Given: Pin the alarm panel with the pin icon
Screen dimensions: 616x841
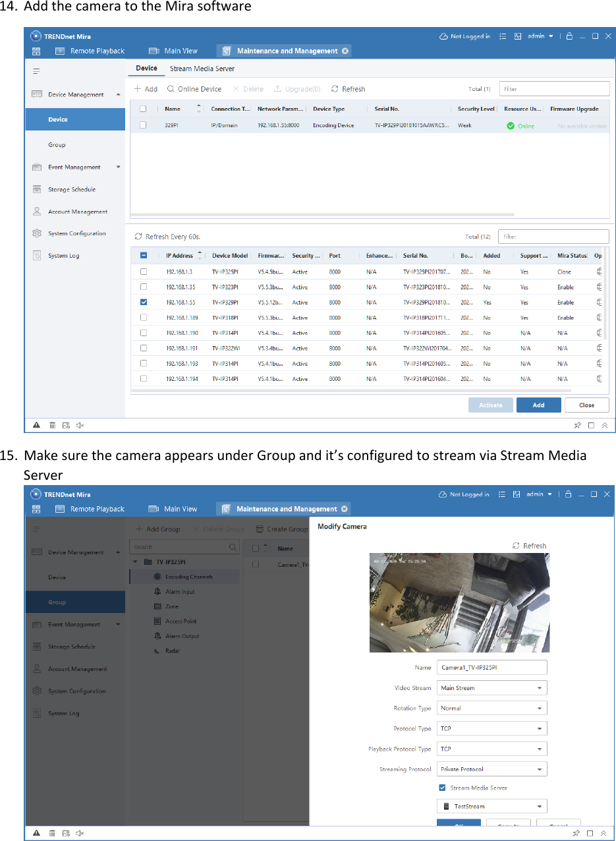Looking at the screenshot, I should [576, 425].
